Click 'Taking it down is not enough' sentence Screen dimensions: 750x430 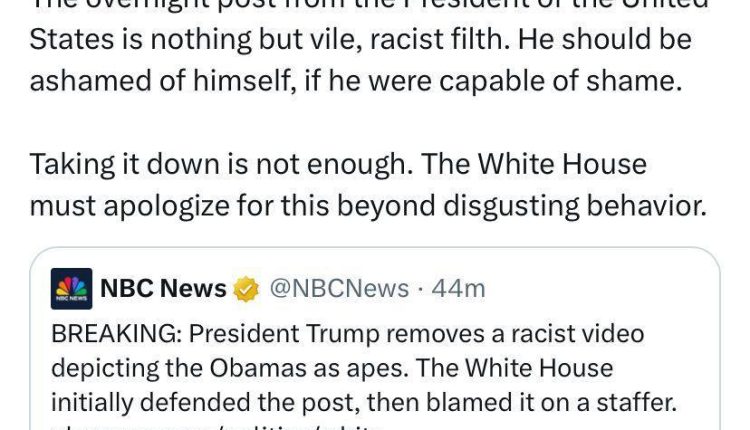[x=221, y=165]
